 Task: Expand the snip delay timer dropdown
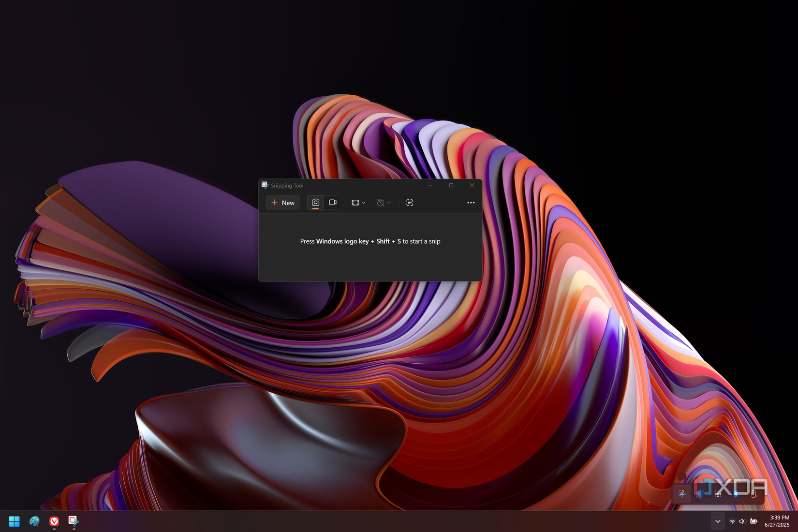coord(383,203)
